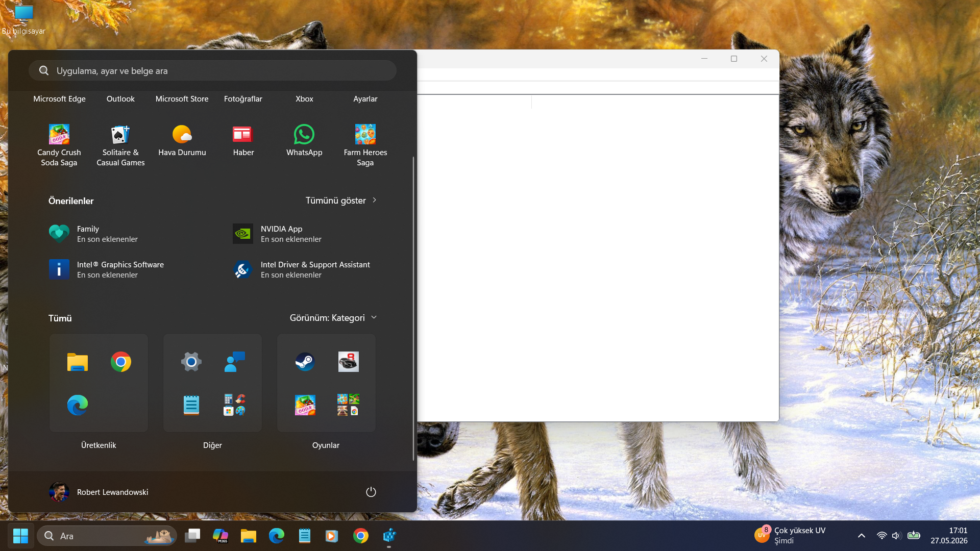980x551 pixels.
Task: Show hidden tray icons chevron
Action: click(862, 536)
